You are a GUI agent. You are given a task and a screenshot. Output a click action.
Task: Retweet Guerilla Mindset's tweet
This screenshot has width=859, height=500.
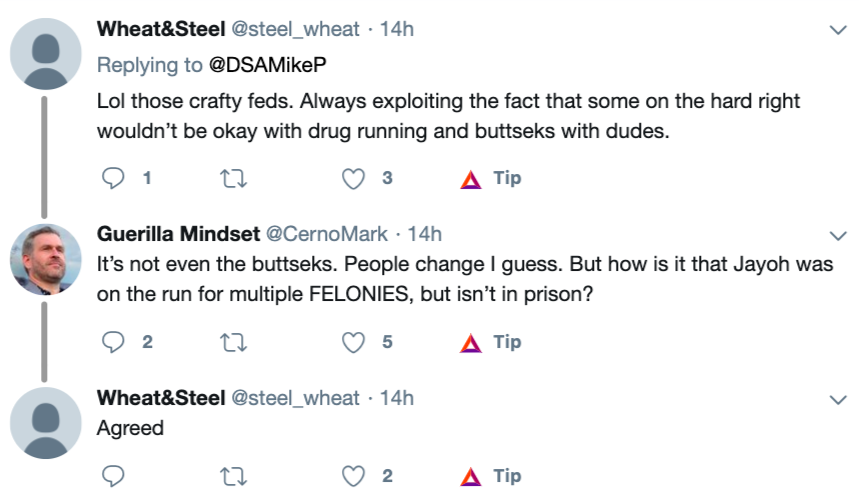pos(233,343)
